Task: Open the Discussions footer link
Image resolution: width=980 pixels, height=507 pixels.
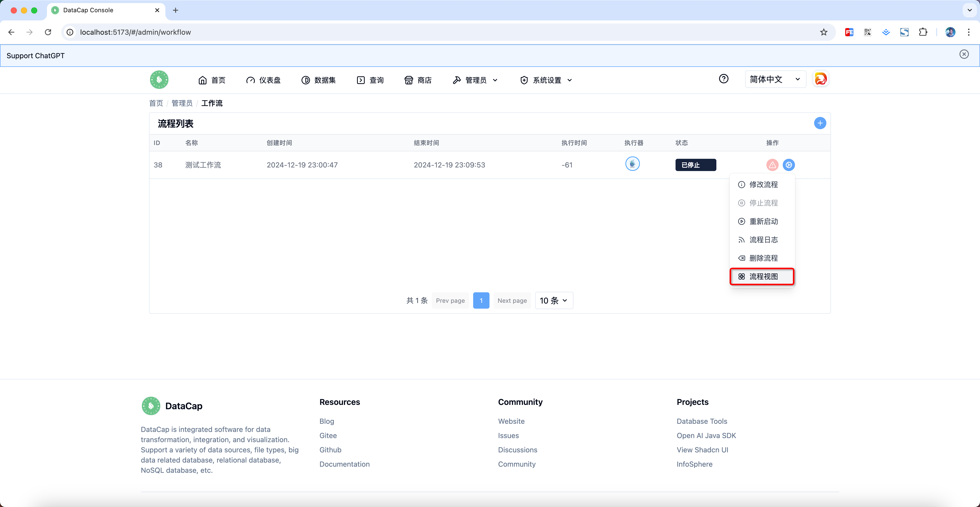Action: pyautogui.click(x=517, y=450)
